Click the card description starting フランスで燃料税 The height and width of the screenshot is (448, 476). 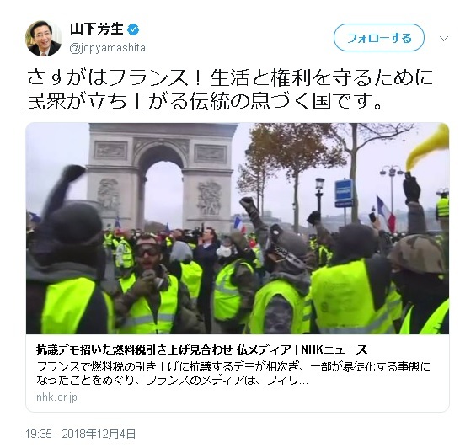(x=233, y=373)
